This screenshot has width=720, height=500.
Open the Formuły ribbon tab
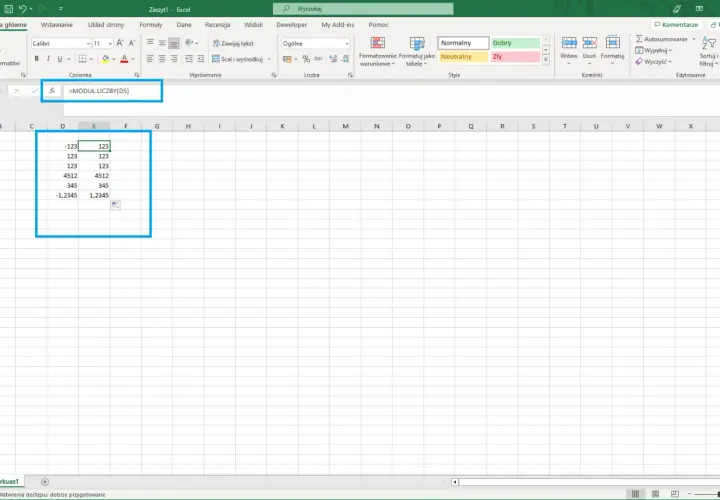[151, 25]
